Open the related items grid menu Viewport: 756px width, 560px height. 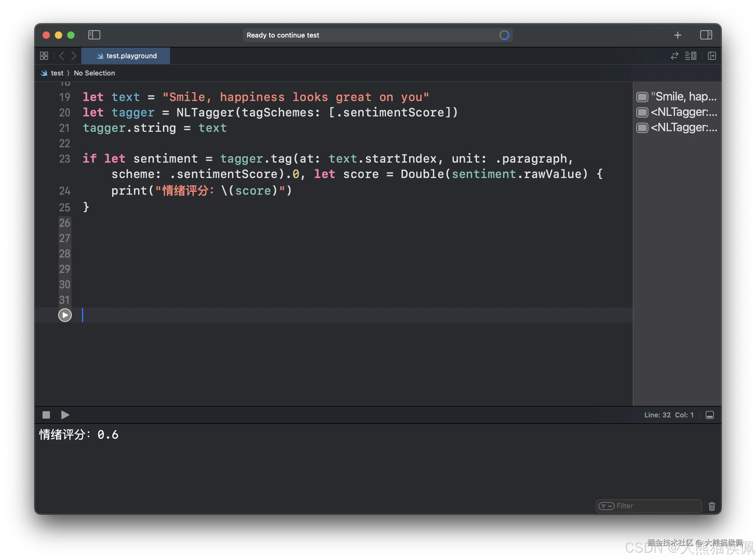(44, 56)
